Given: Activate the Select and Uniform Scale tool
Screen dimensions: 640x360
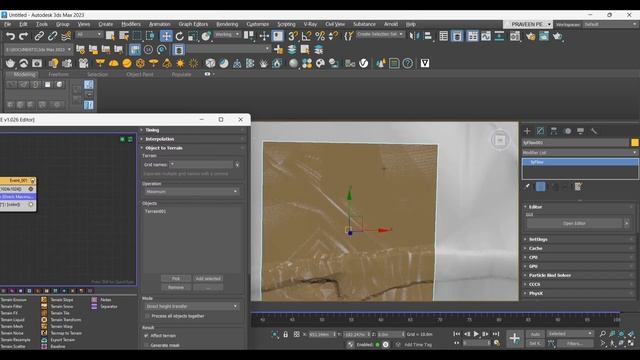Looking at the screenshot, I should point(193,36).
